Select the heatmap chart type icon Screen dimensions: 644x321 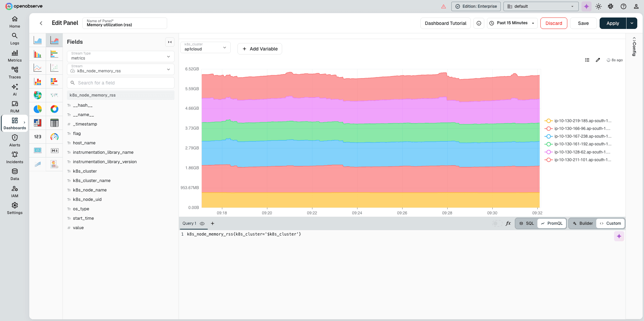tap(38, 123)
